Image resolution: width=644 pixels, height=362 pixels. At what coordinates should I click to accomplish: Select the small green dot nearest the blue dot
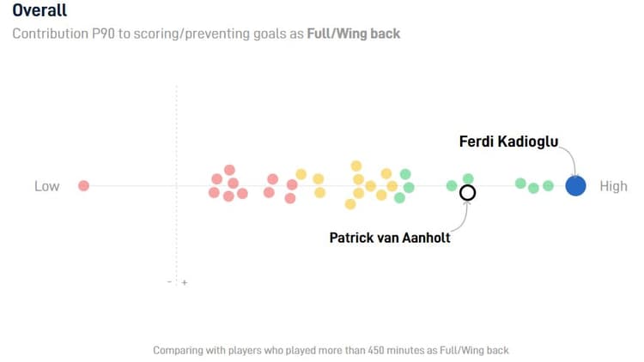(x=548, y=185)
